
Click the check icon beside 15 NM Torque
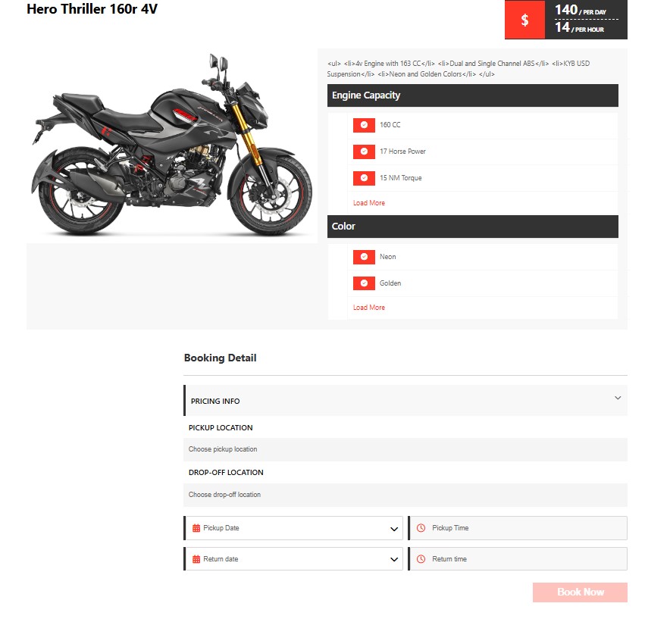pyautogui.click(x=364, y=178)
